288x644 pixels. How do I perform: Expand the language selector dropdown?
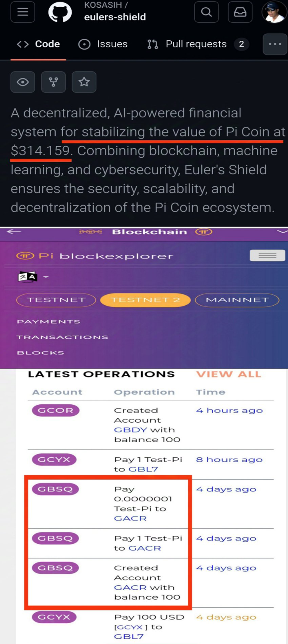pos(45,277)
